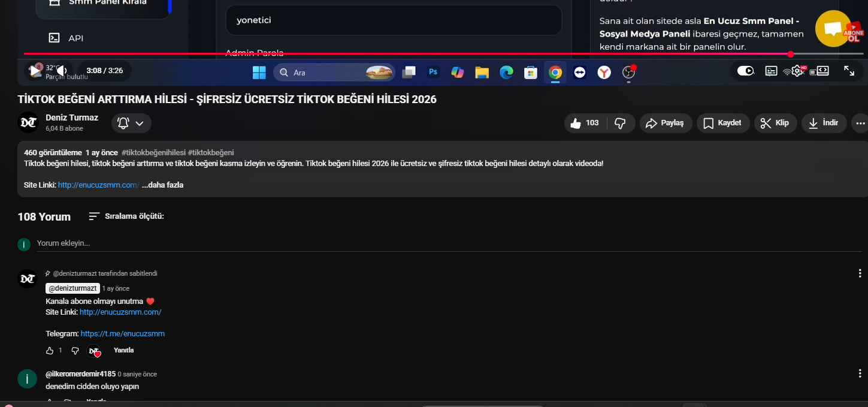Share the video with Paylaş button
This screenshot has height=407, width=868.
[666, 123]
